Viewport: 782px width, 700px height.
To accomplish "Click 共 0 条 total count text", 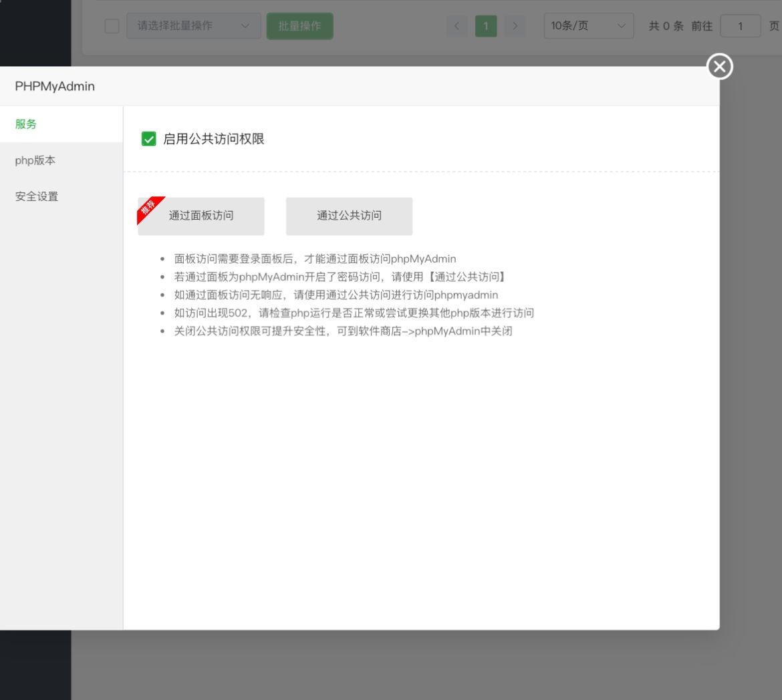I will point(666,26).
